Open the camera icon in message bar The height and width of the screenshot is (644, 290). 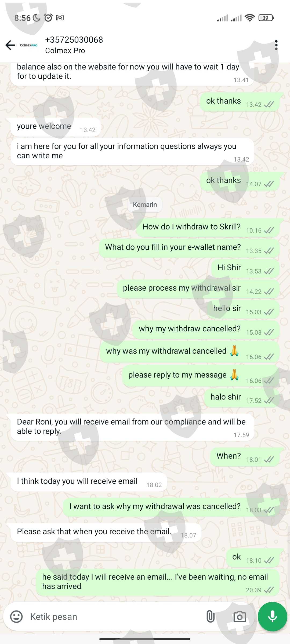coord(240,616)
